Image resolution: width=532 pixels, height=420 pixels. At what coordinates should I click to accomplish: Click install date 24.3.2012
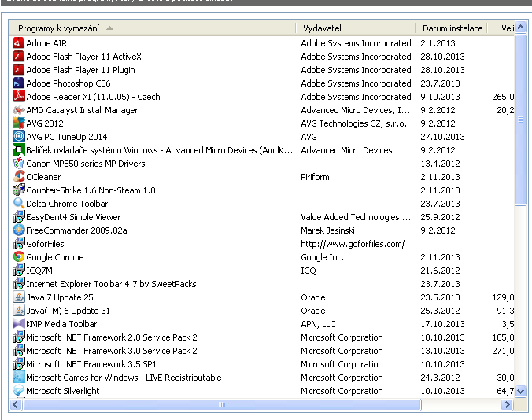coord(440,378)
